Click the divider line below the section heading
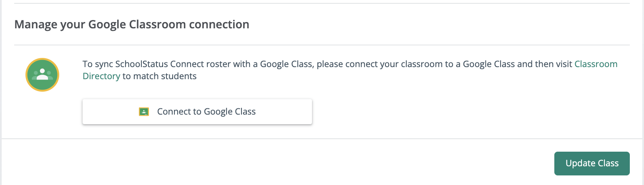 click(x=322, y=45)
